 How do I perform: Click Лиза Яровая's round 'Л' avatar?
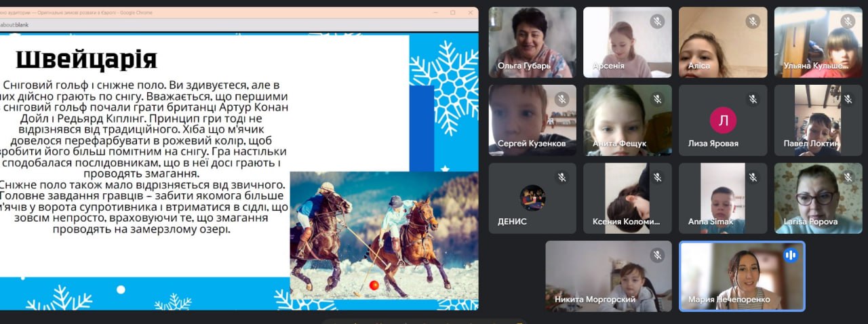tap(723, 121)
